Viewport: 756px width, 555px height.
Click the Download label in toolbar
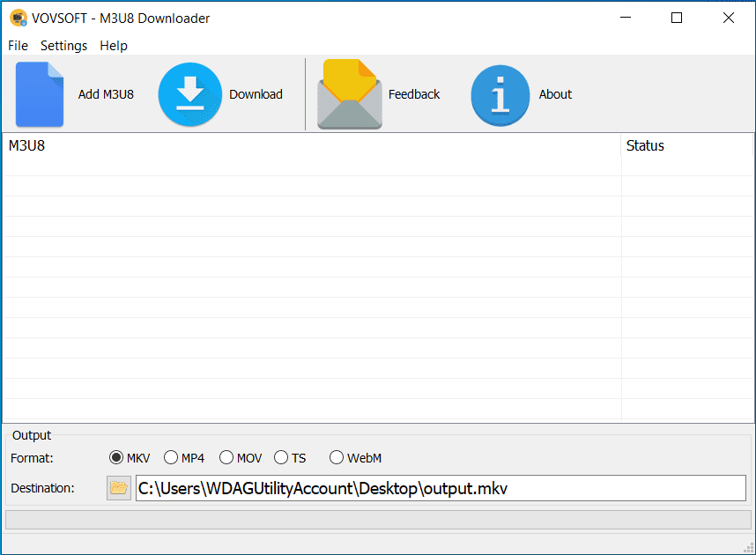point(256,94)
